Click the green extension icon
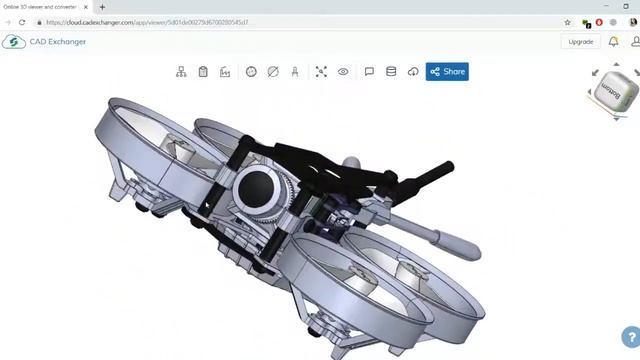 587,24
